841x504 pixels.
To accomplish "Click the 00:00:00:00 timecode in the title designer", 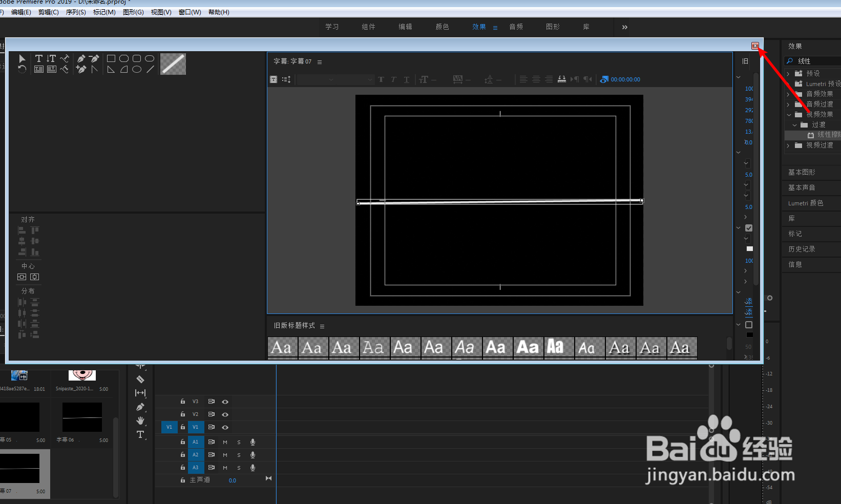I will pyautogui.click(x=625, y=79).
